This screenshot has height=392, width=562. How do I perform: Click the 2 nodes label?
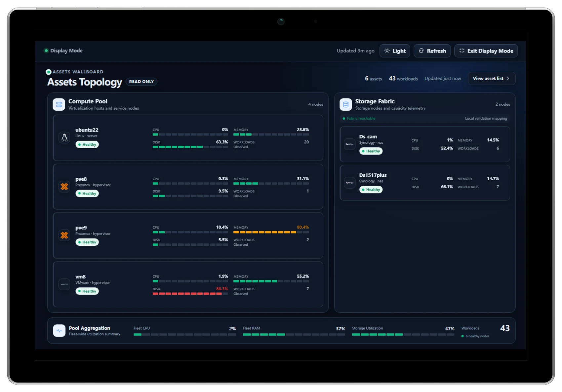pos(502,104)
